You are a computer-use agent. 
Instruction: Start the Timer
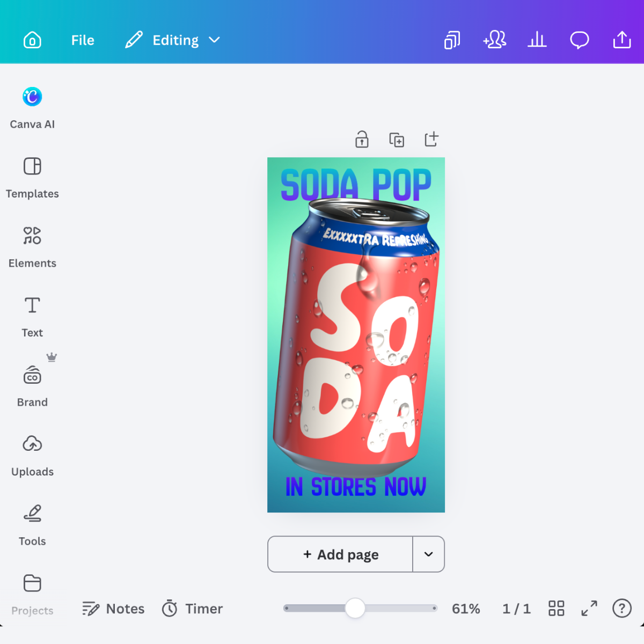(x=192, y=609)
